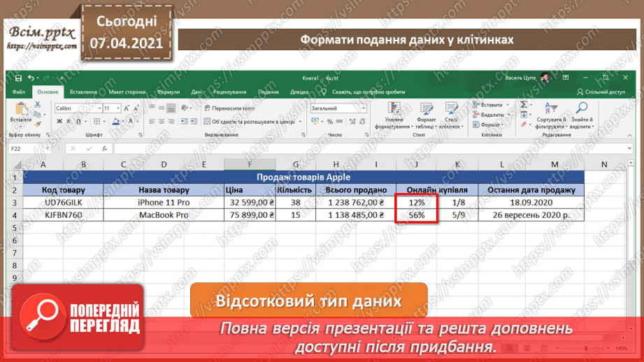Switch to the Подання tab
This screenshot has height=362, width=644.
269,92
